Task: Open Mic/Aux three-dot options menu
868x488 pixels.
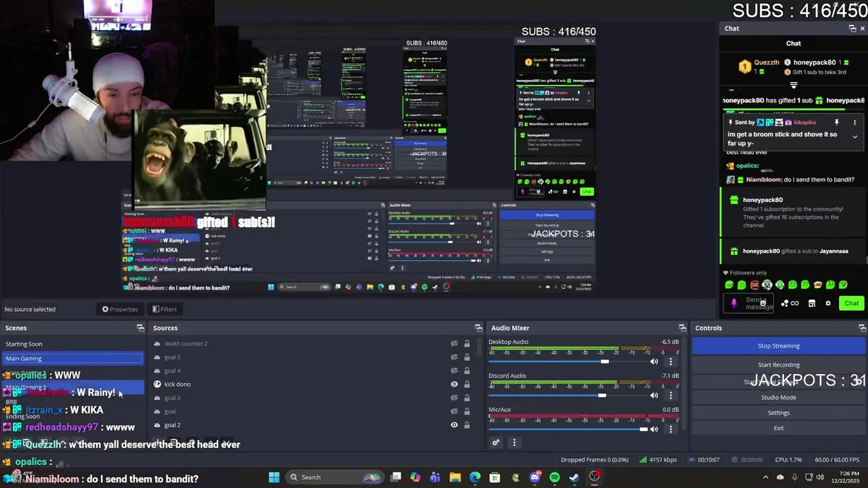Action: (x=671, y=429)
